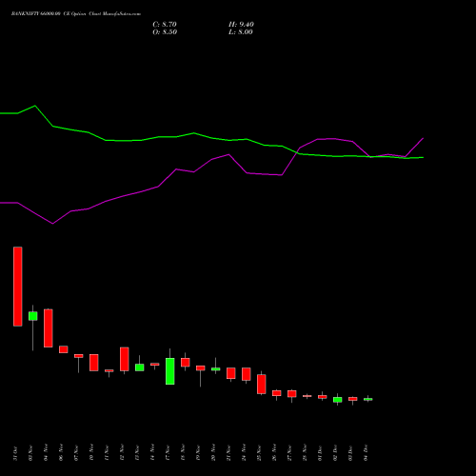Click the 24 Nov date label
Viewport: 476px width, 476px height.
point(244,453)
